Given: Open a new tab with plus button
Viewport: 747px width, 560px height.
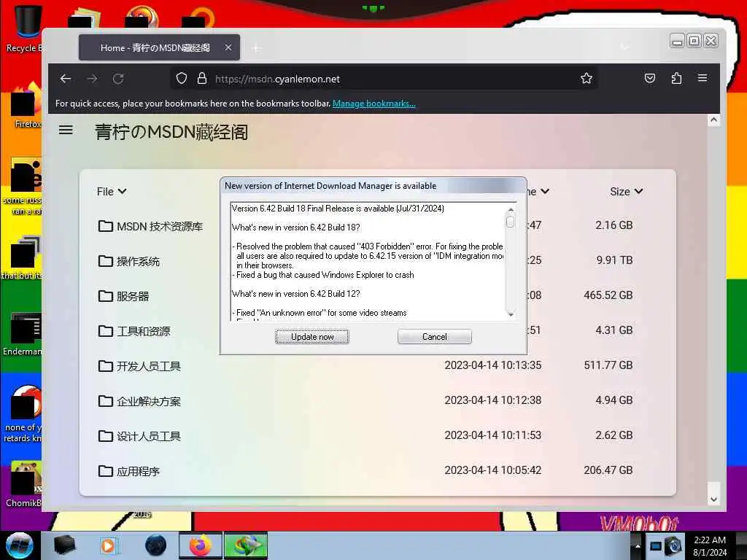Looking at the screenshot, I should pyautogui.click(x=256, y=48).
